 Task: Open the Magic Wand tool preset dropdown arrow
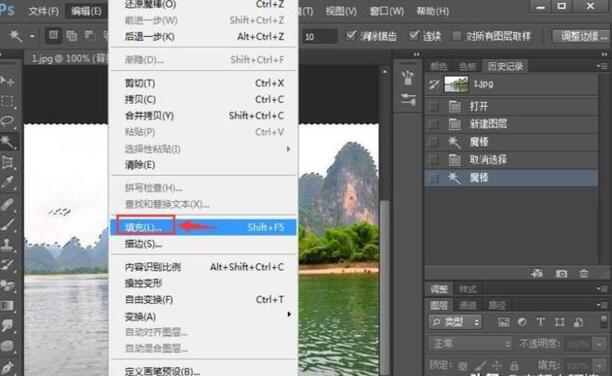[32, 36]
